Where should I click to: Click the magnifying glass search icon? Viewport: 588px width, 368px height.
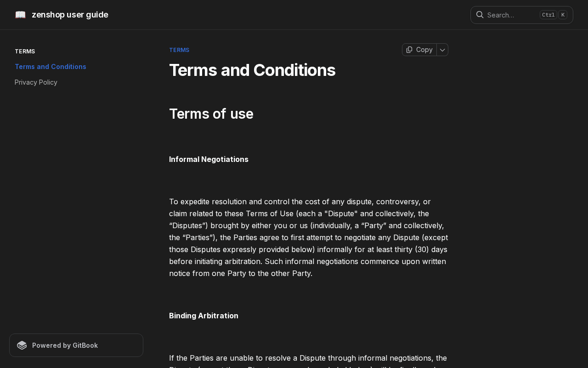[480, 15]
